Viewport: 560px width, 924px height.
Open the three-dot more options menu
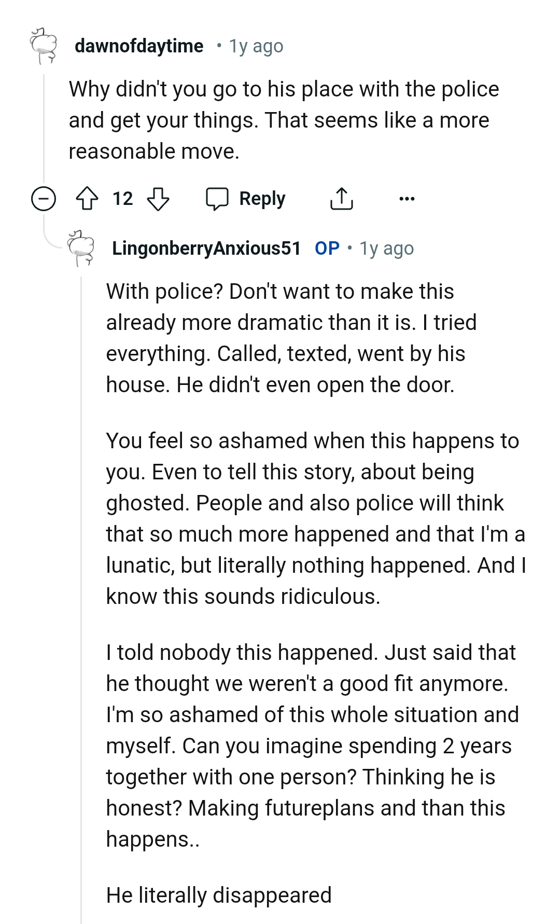407,199
